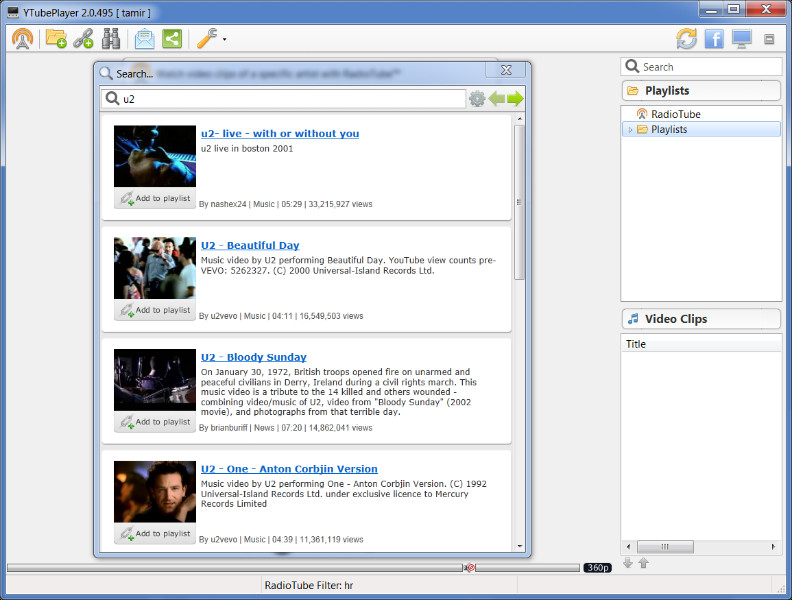Click the small compact mode icon
Screen dimensions: 792x600
click(769, 39)
